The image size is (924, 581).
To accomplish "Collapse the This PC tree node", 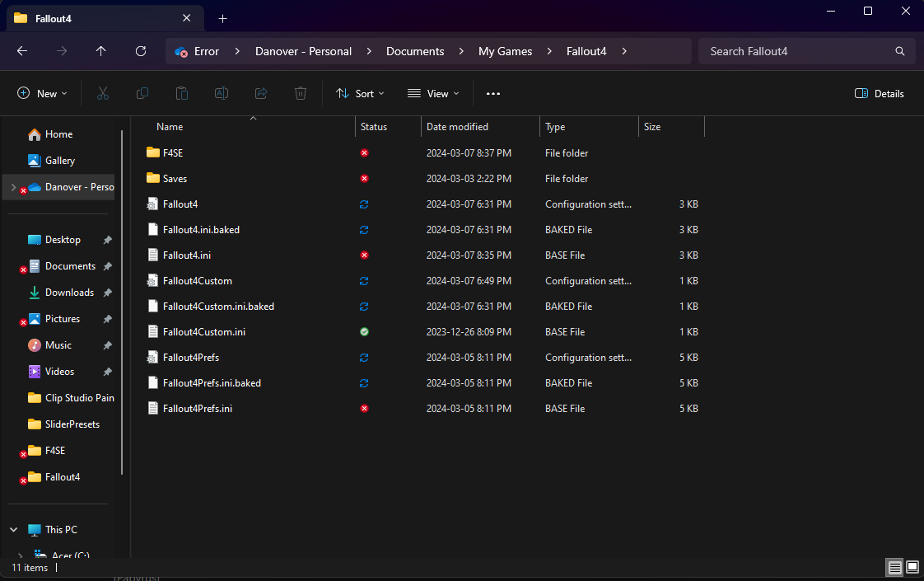I will [13, 530].
